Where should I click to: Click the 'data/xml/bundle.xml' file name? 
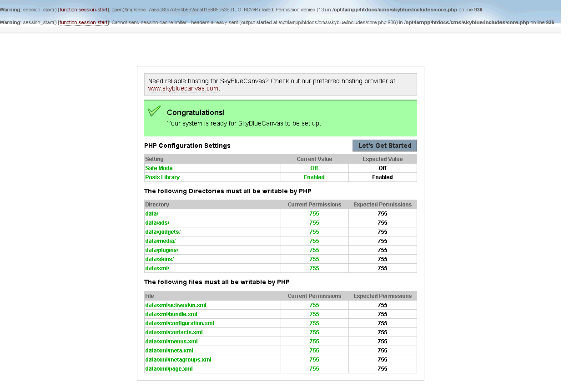coord(171,314)
